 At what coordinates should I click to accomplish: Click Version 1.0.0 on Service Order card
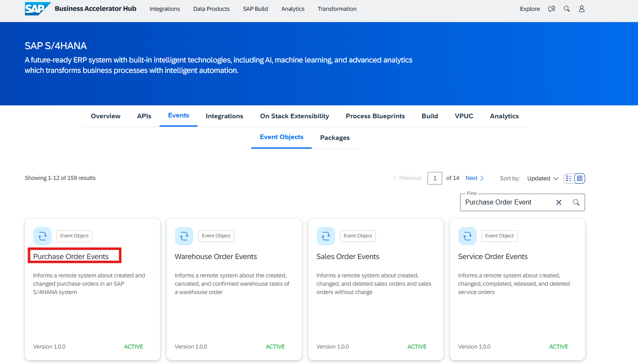click(474, 347)
